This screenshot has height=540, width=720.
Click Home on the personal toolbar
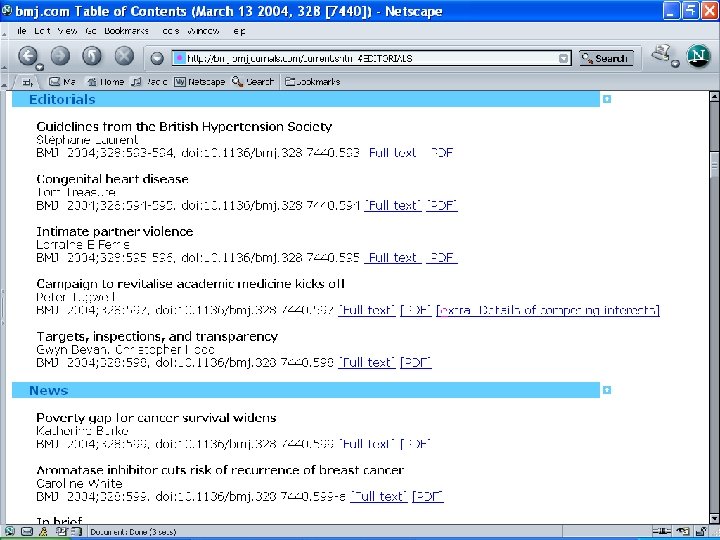(x=106, y=82)
